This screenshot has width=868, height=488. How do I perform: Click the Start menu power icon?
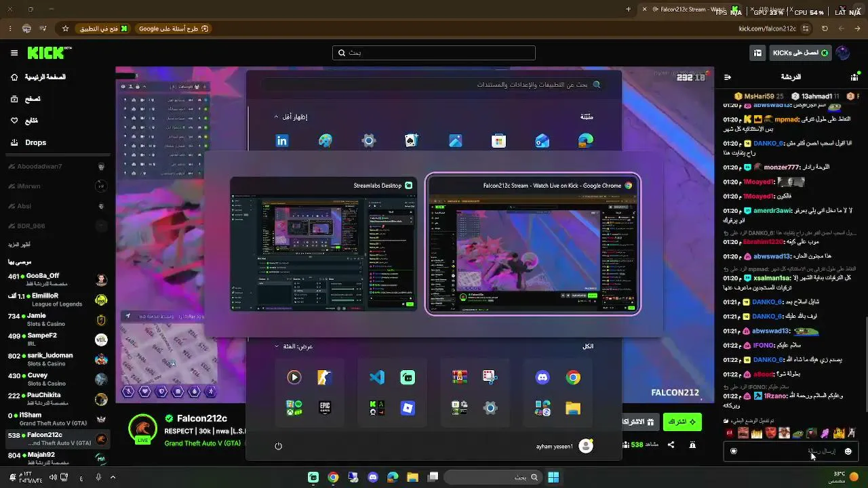pos(278,446)
